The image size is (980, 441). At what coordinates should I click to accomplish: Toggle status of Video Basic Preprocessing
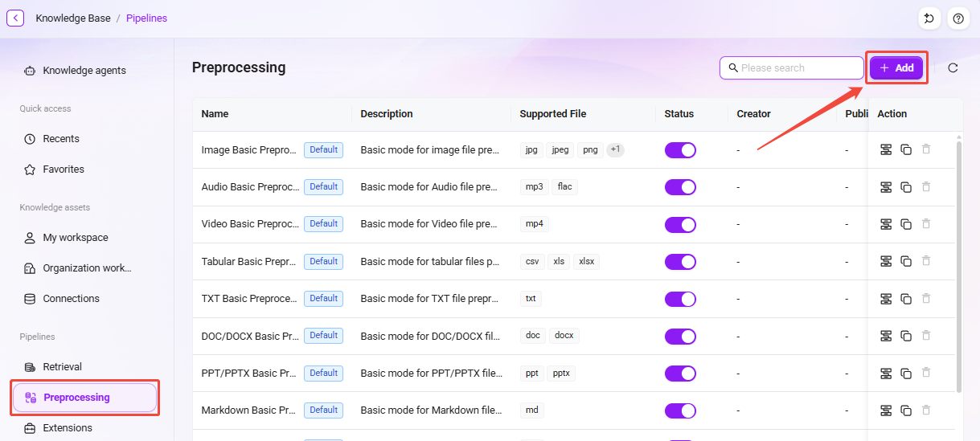[680, 225]
